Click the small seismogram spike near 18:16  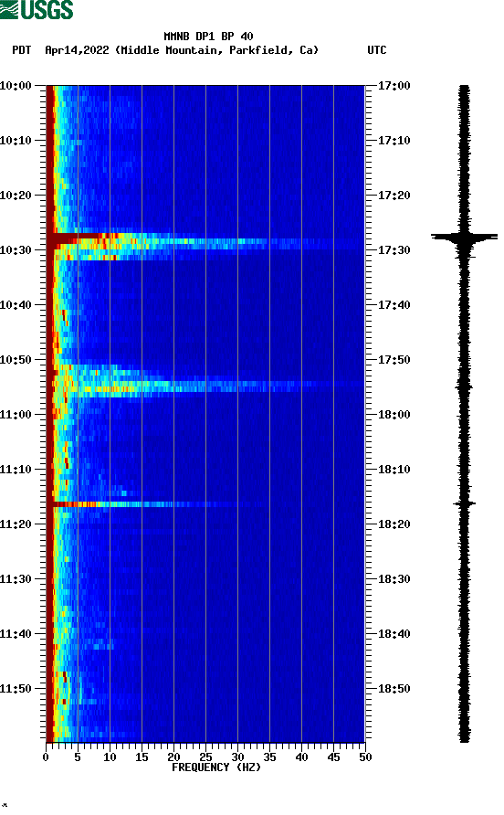(464, 503)
